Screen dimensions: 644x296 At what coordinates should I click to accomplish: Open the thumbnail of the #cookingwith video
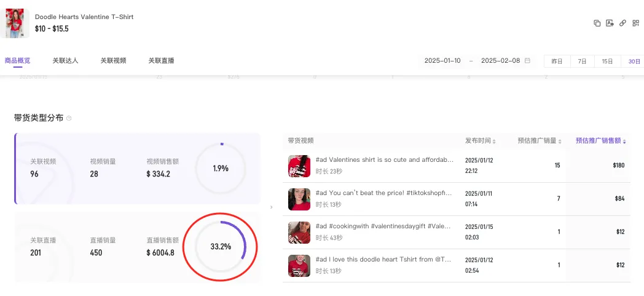(299, 232)
